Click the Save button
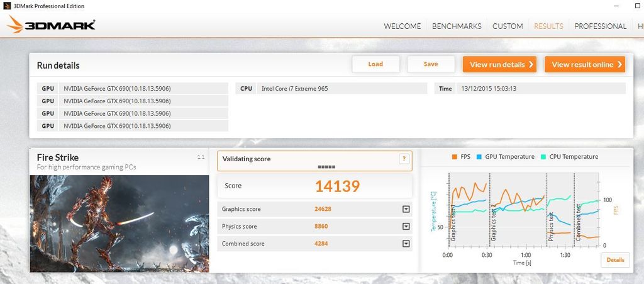644x284 pixels. 431,64
